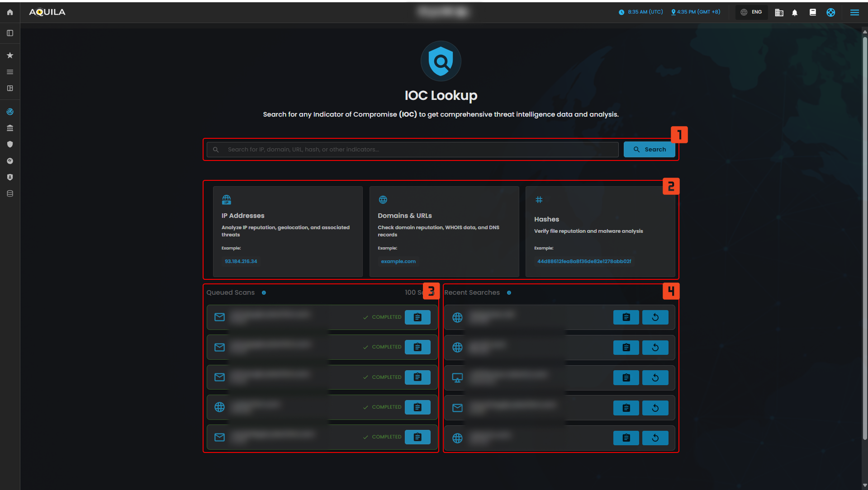
Task: Open the ENG language selector
Action: (x=752, y=12)
